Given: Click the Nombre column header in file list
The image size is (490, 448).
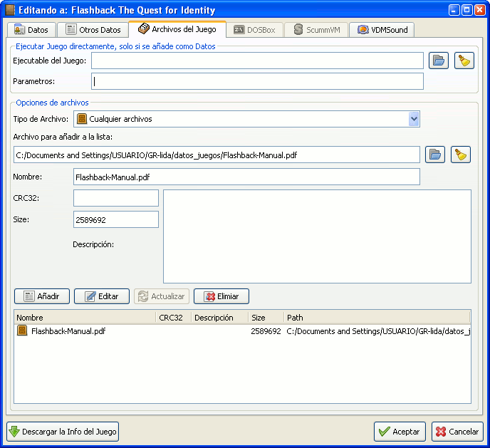Looking at the screenshot, I should 84,318.
